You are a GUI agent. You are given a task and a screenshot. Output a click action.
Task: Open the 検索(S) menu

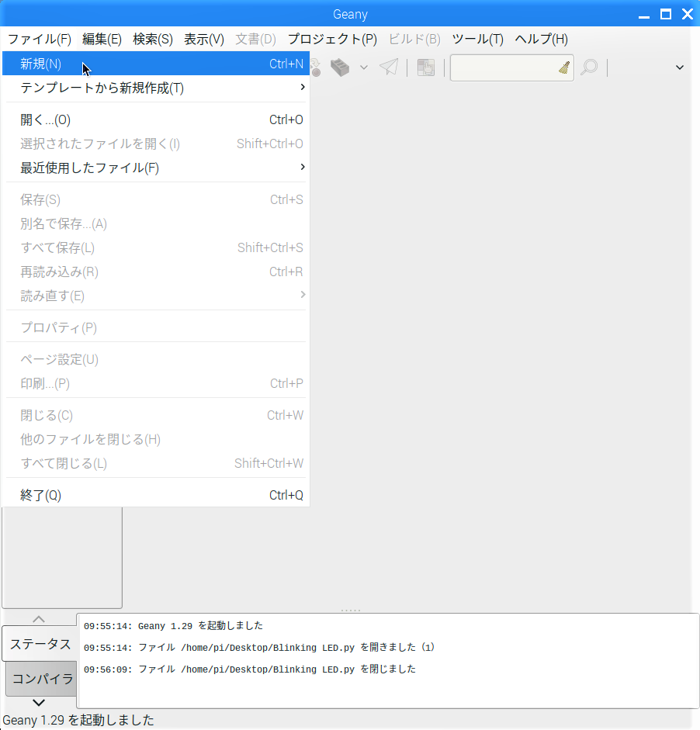click(153, 39)
